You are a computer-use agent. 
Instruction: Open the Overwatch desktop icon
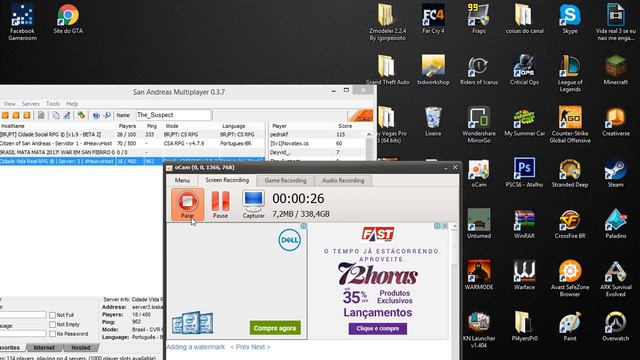tap(616, 327)
